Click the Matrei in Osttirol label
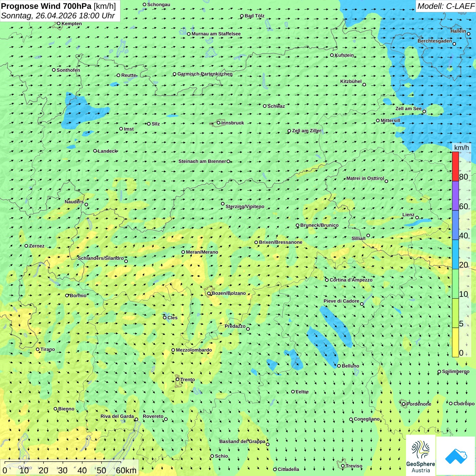476x476 pixels. point(365,178)
